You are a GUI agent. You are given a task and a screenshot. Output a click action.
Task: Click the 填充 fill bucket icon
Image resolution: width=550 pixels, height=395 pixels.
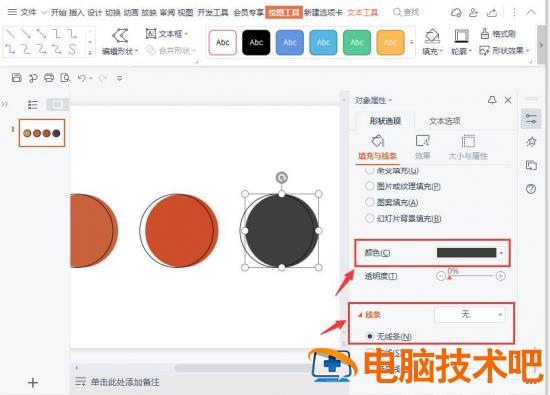point(432,36)
